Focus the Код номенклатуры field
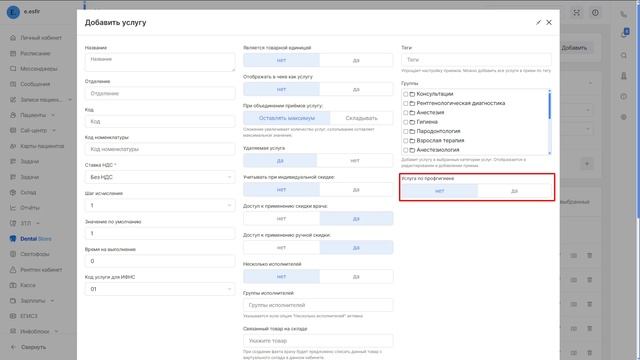The image size is (640, 360). (160, 149)
